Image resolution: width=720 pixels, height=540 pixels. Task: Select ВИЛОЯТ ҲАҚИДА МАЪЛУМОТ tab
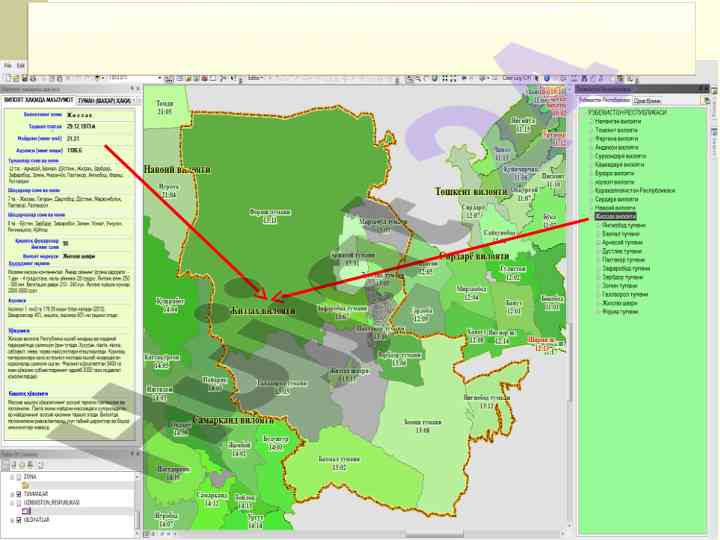click(37, 102)
